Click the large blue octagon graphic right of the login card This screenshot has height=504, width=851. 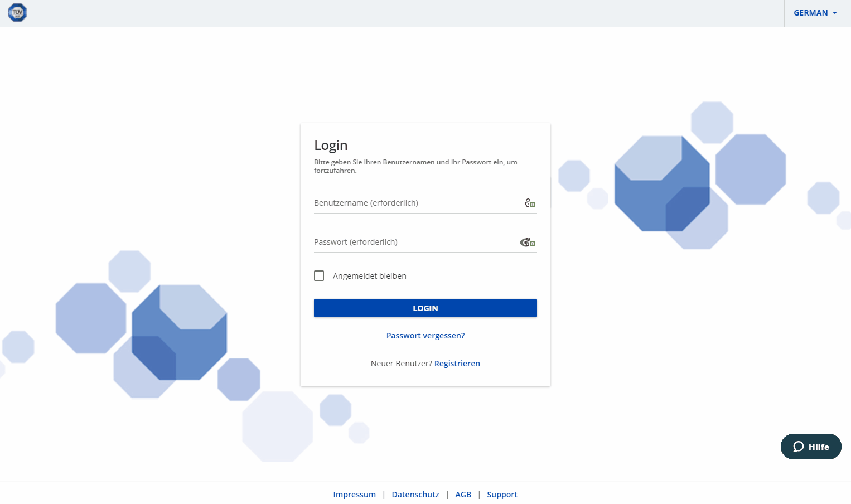662,183
